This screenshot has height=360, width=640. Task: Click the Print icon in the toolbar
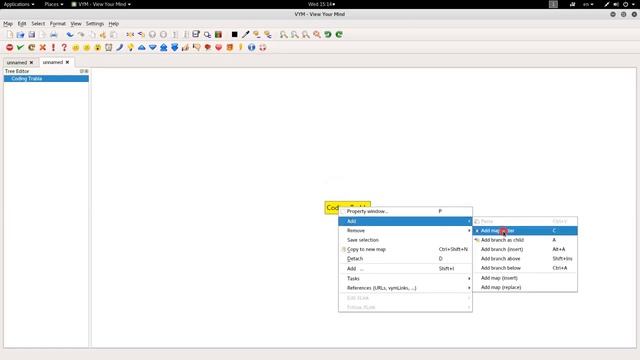(53, 35)
